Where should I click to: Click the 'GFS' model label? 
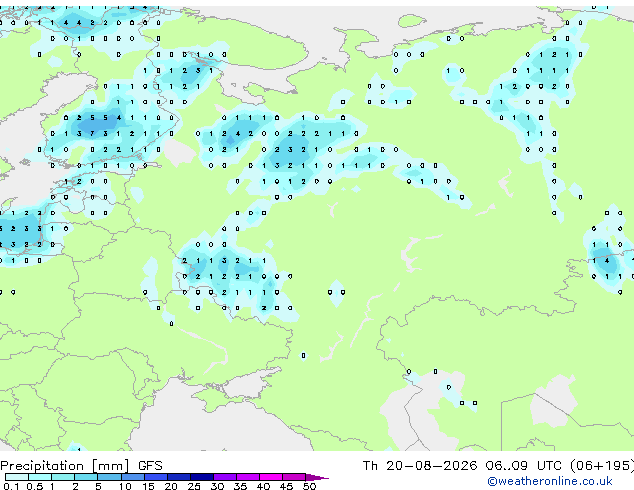tap(150, 466)
